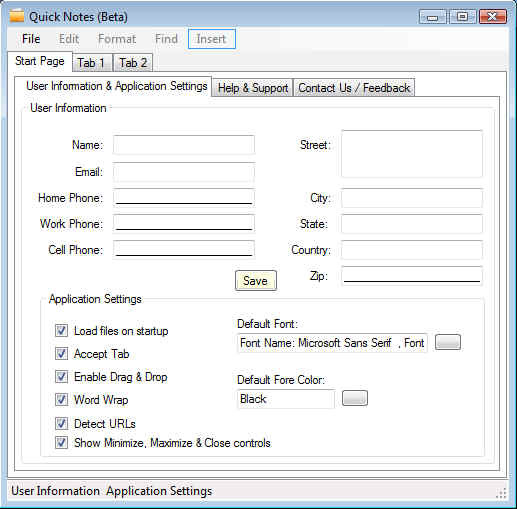The width and height of the screenshot is (517, 509).
Task: Uncheck the Detect URLs checkbox
Action: (x=61, y=423)
